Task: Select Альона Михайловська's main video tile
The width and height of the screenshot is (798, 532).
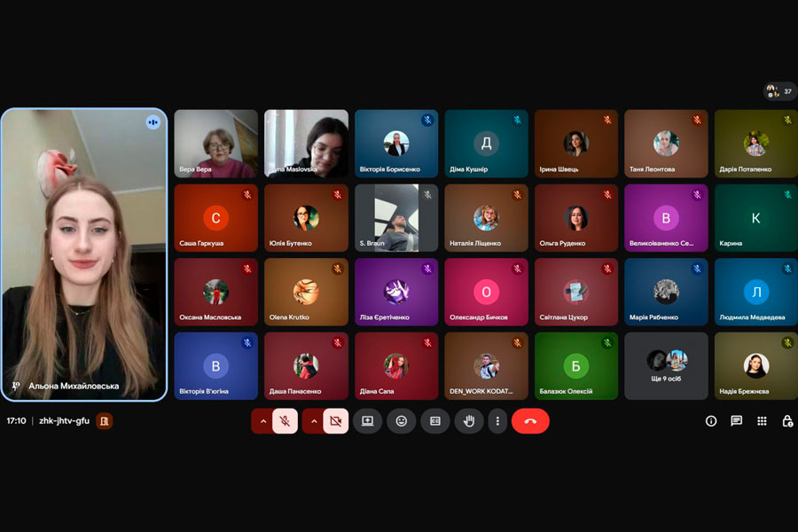Action: click(x=84, y=254)
